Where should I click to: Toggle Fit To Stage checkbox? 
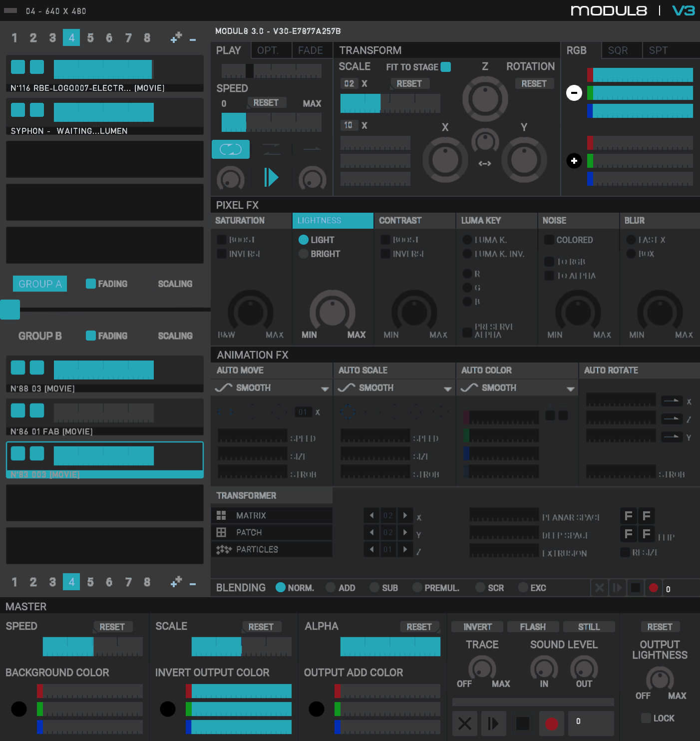[446, 67]
